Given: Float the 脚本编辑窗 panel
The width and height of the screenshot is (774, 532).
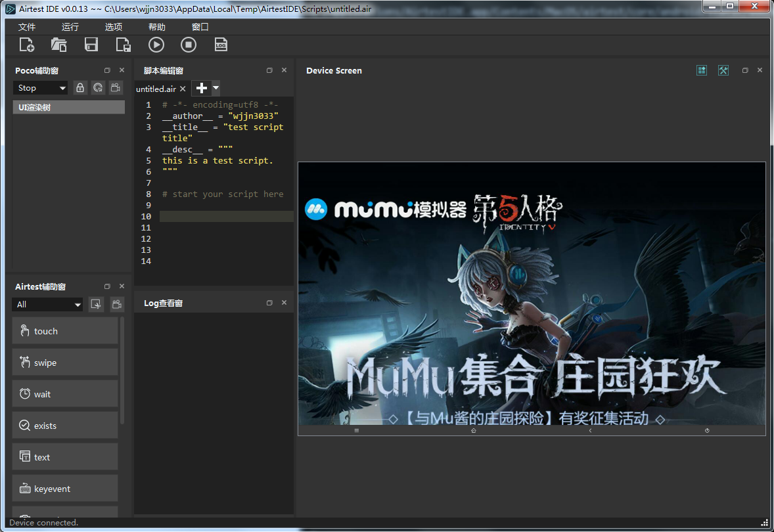Looking at the screenshot, I should click(269, 70).
